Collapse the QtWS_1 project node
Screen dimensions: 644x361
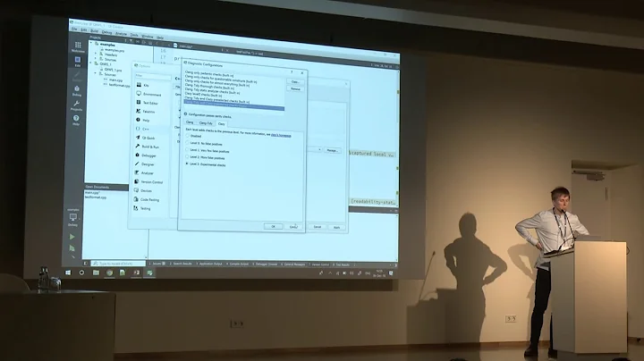[91, 63]
